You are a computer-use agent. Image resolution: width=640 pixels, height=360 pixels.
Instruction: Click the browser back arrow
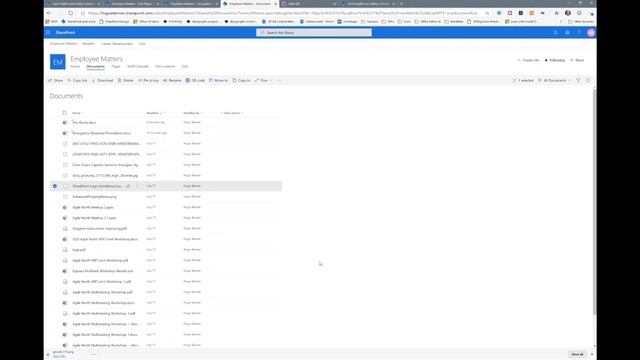coord(49,13)
